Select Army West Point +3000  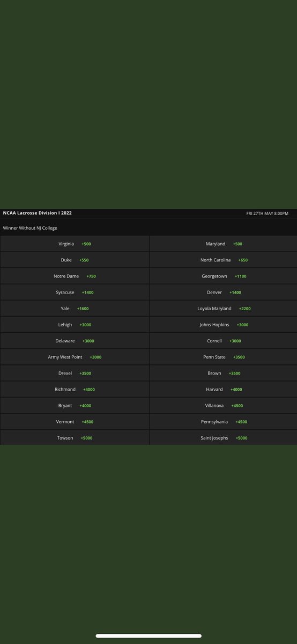tap(75, 357)
